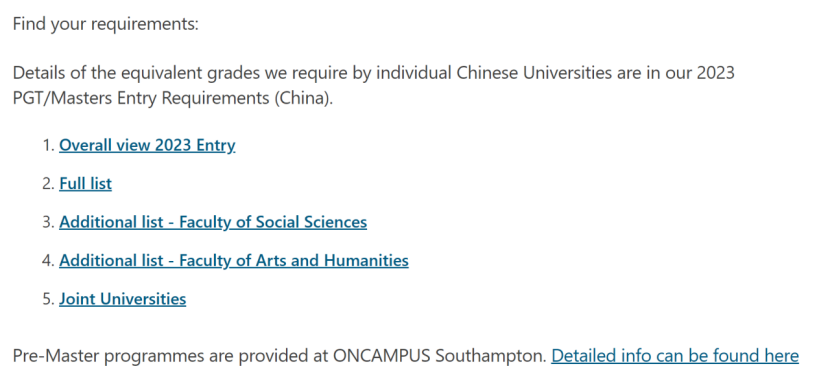Open the Overall view 2023 Entry link
The height and width of the screenshot is (387, 830).
click(x=147, y=145)
